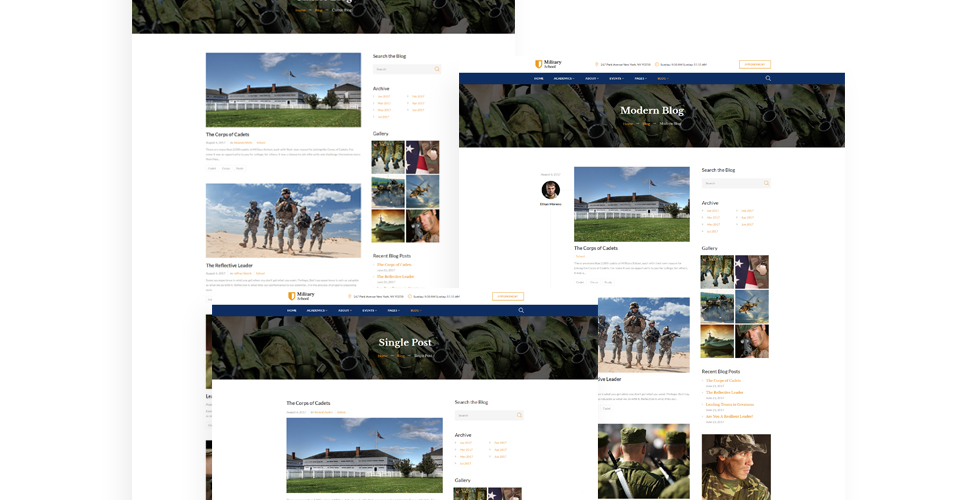Click Appointment button on Modern Blog page
The width and height of the screenshot is (965, 500).
[x=755, y=64]
